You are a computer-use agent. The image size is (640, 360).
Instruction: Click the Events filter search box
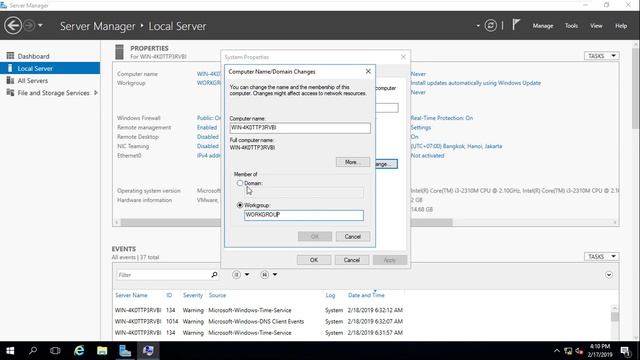click(x=163, y=275)
